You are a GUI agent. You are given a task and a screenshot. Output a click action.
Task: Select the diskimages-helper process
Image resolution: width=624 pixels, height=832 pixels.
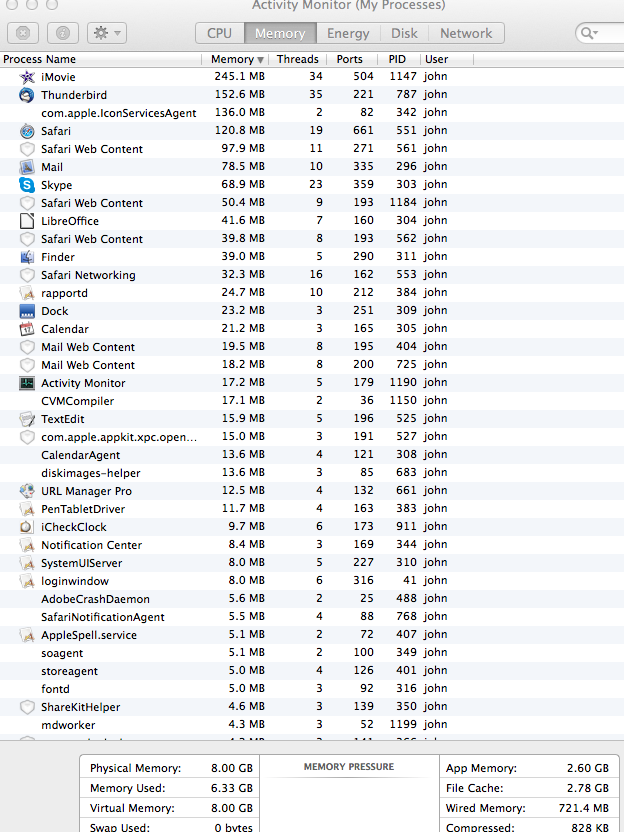[x=312, y=473]
